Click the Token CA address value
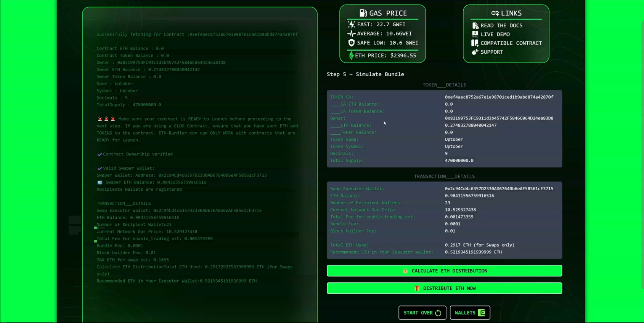 tap(499, 97)
